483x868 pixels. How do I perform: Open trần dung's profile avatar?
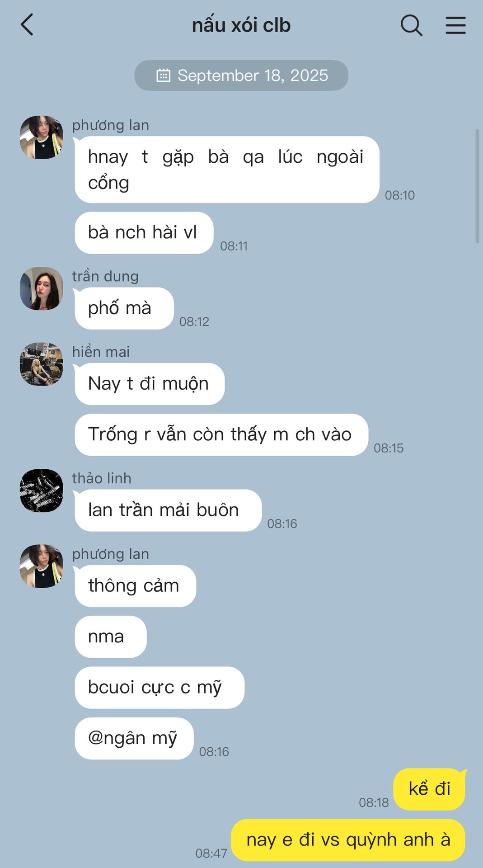click(x=42, y=288)
